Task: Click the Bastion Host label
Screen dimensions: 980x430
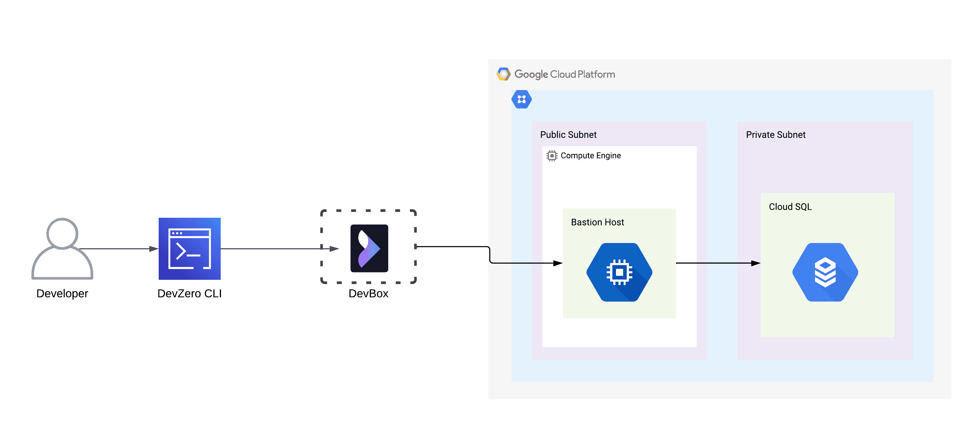Action: pyautogui.click(x=597, y=222)
